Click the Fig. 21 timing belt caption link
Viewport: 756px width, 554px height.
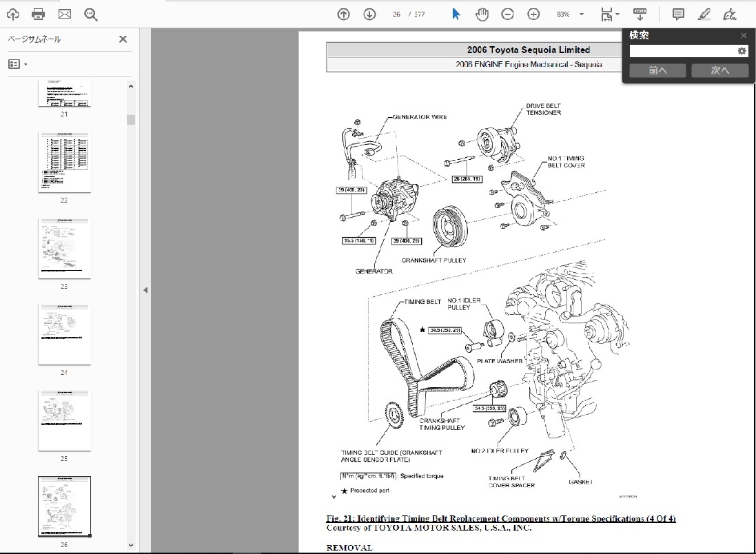pyautogui.click(x=501, y=519)
